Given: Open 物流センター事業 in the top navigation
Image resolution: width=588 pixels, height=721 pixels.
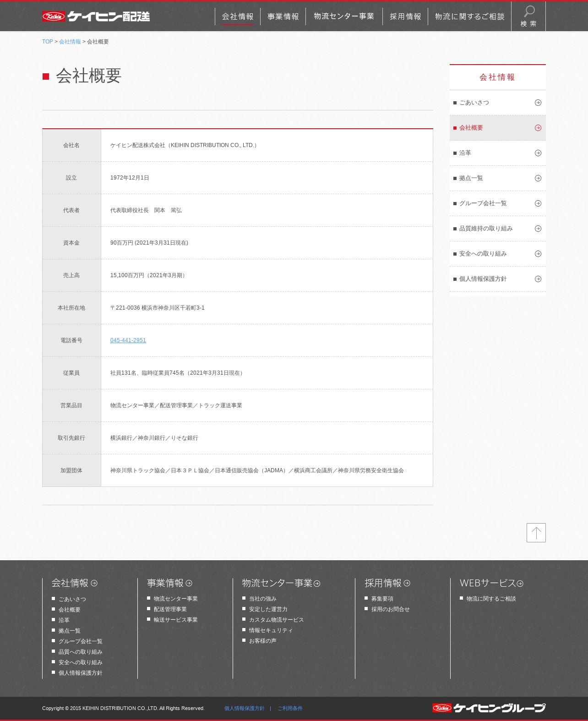Looking at the screenshot, I should coord(344,16).
